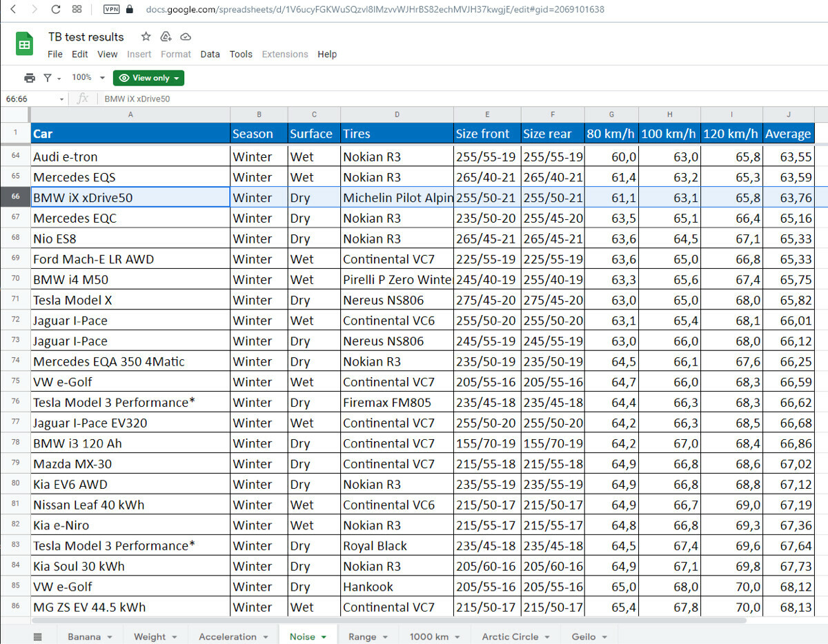Open the all sheets list icon
The height and width of the screenshot is (644, 828).
37,636
